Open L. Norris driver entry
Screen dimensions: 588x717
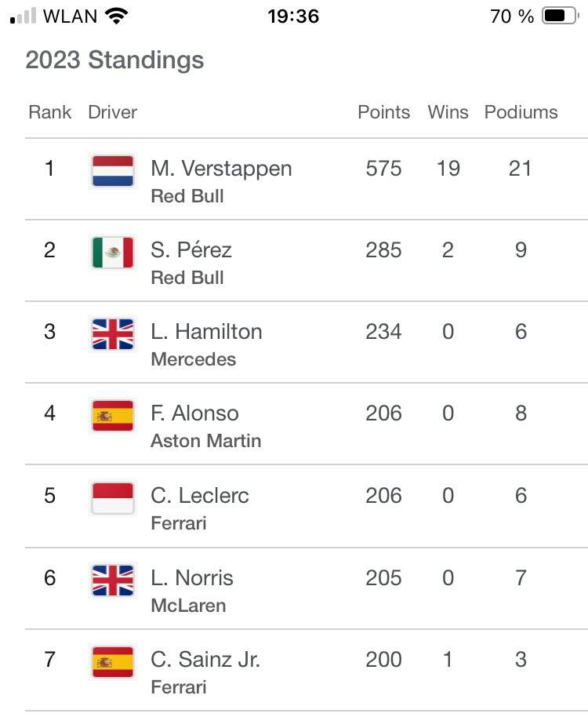click(192, 577)
